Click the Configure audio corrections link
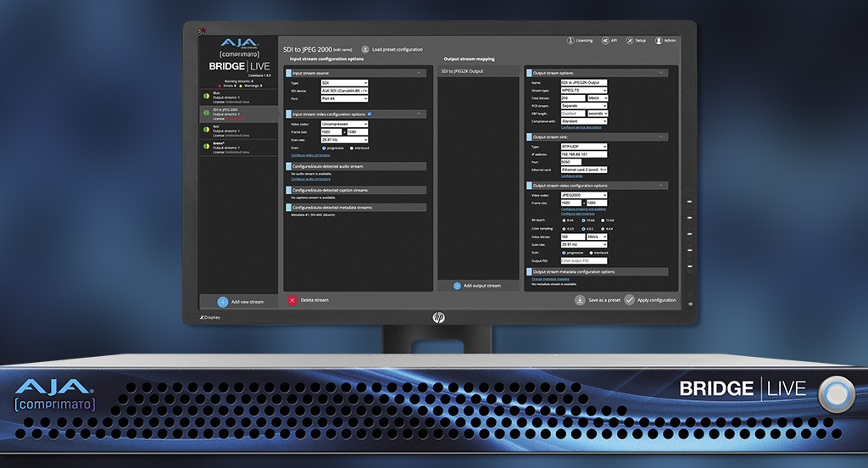868x468 pixels. 310,180
